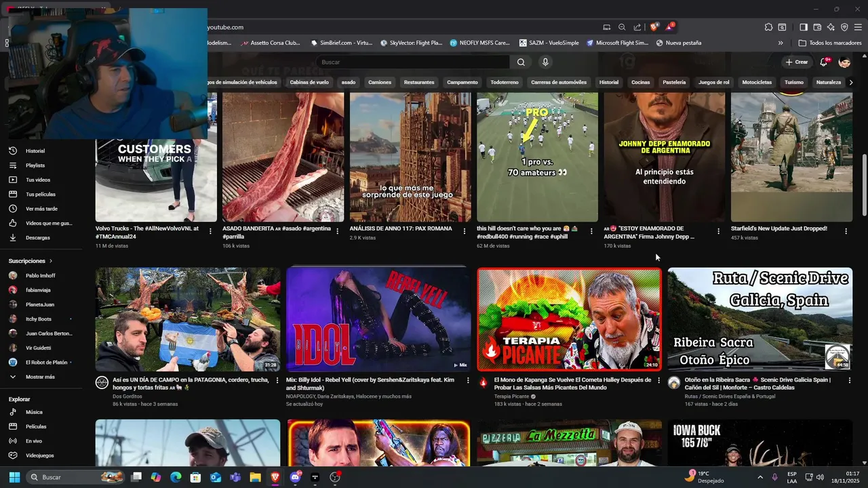This screenshot has height=488, width=868.
Task: Open the Nueva pestaña bookmark
Action: (x=679, y=43)
